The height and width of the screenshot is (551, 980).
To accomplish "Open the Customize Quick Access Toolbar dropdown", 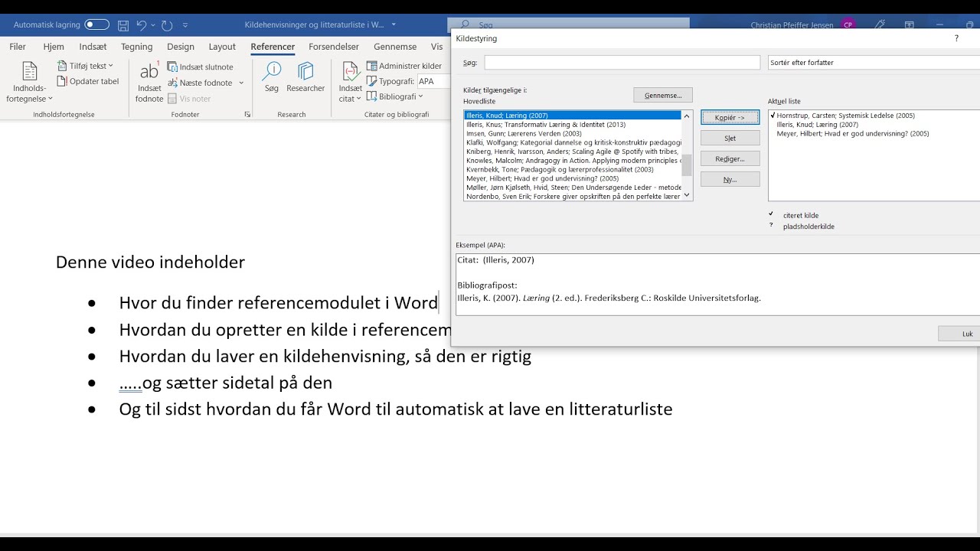I will pyautogui.click(x=186, y=25).
